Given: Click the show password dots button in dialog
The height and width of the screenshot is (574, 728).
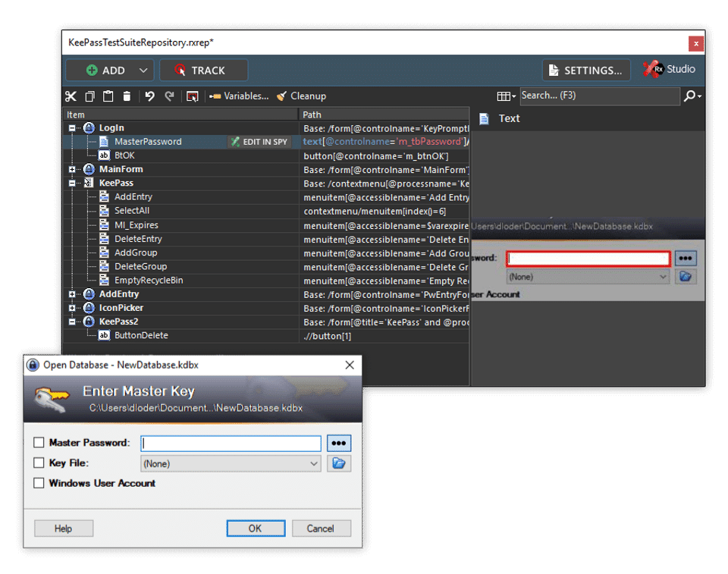Looking at the screenshot, I should (x=339, y=443).
